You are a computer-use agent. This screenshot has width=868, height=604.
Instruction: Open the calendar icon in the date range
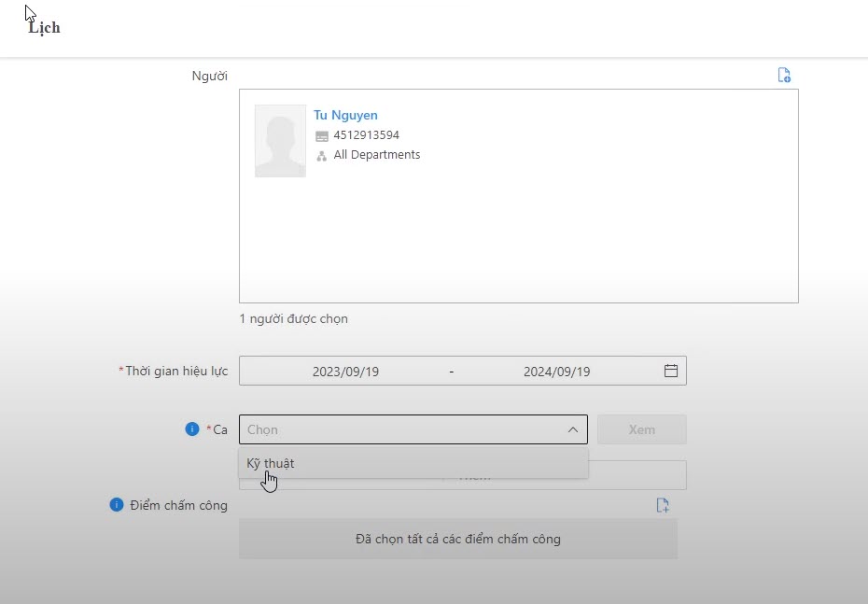670,371
